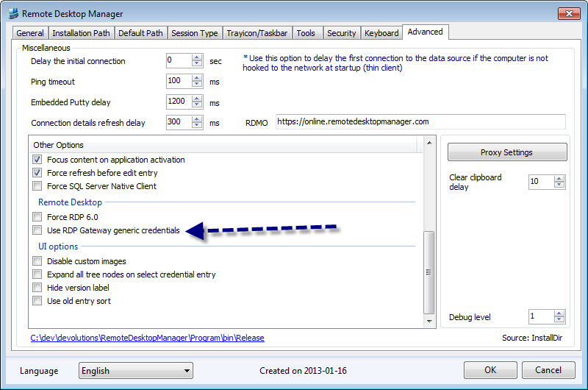Click the Other Options scrollbar thumb
Image resolution: width=588 pixels, height=390 pixels.
point(429,272)
